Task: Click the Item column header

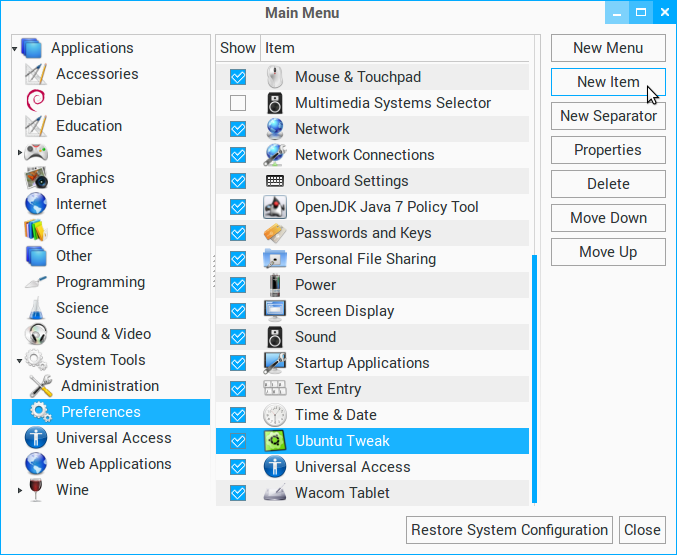Action: point(280,48)
